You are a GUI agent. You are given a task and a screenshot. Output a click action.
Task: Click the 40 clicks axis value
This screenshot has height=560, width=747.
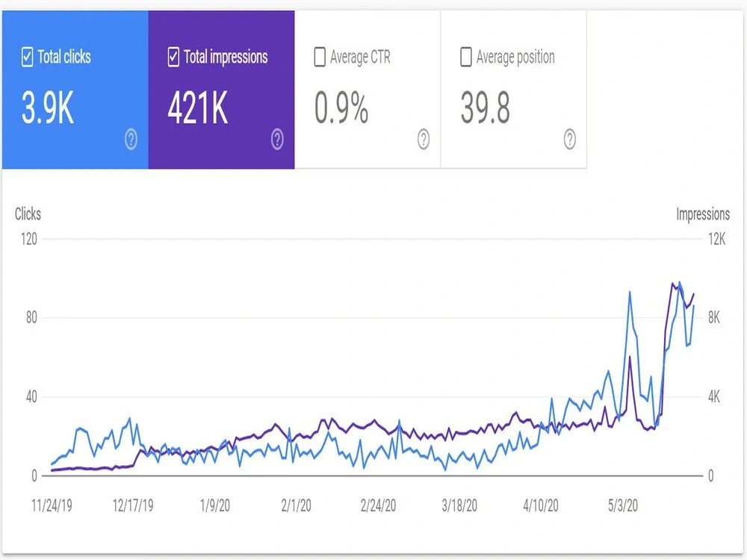click(31, 396)
